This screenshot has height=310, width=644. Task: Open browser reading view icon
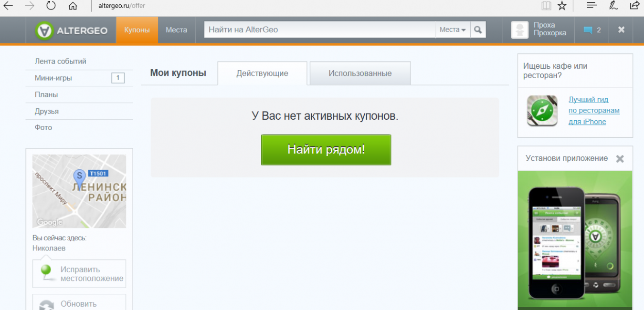546,6
